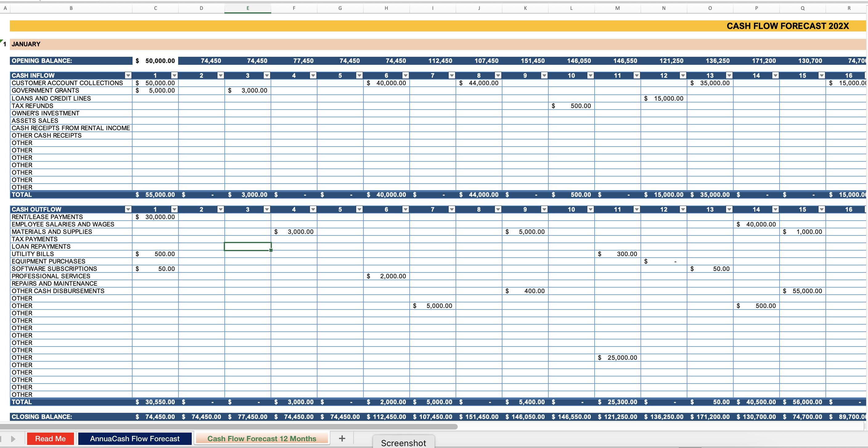The width and height of the screenshot is (868, 448).
Task: Open the Cash Inflow column 12 filter arrow
Action: 683,75
